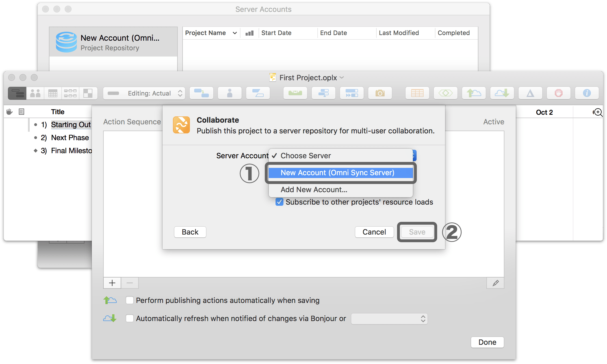Click the edit pencil button
Viewport: 607px width, 364px height.
[x=495, y=283]
